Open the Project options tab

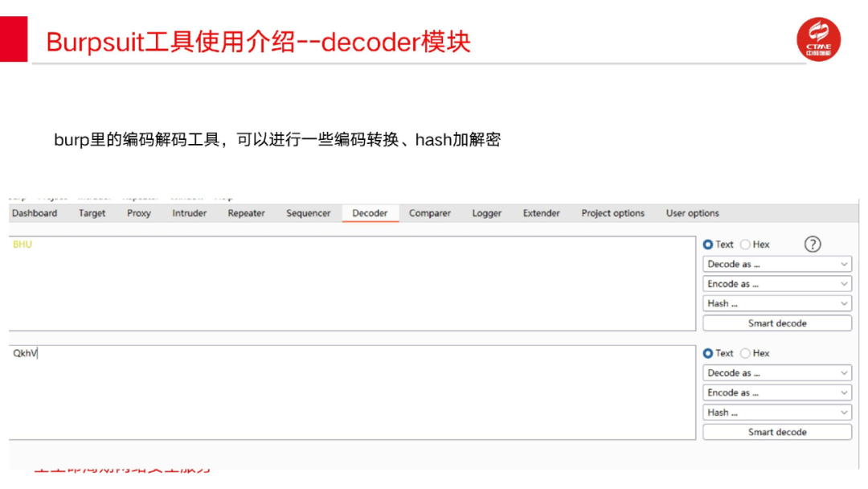612,213
